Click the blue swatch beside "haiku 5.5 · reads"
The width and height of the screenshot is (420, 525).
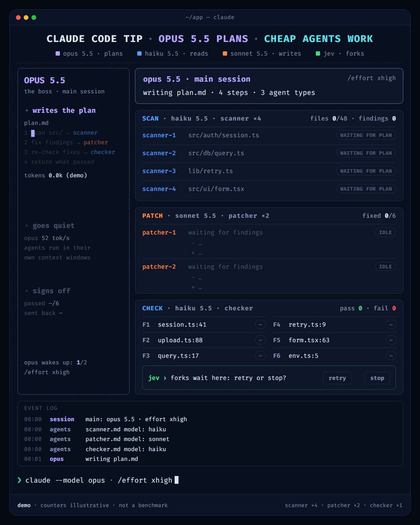coord(139,54)
